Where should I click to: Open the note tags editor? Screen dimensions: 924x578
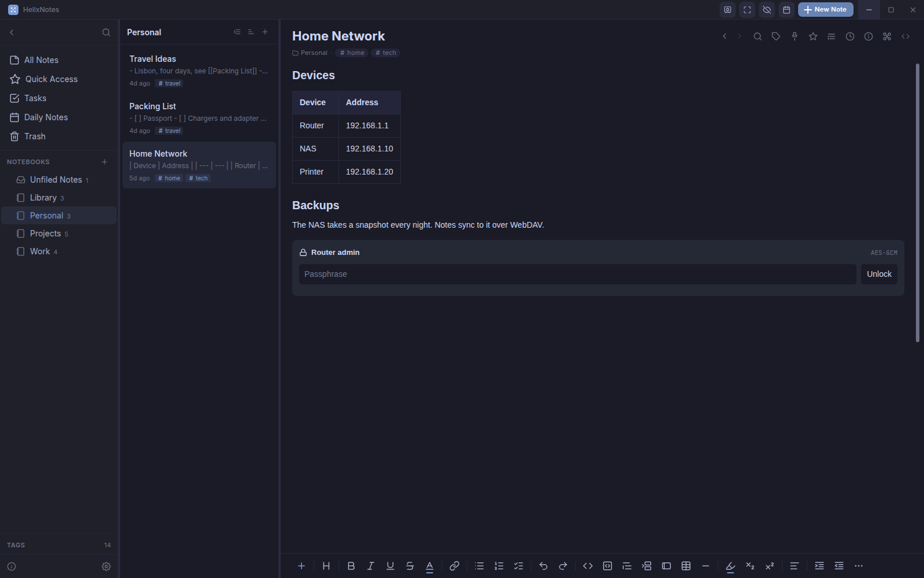point(776,36)
